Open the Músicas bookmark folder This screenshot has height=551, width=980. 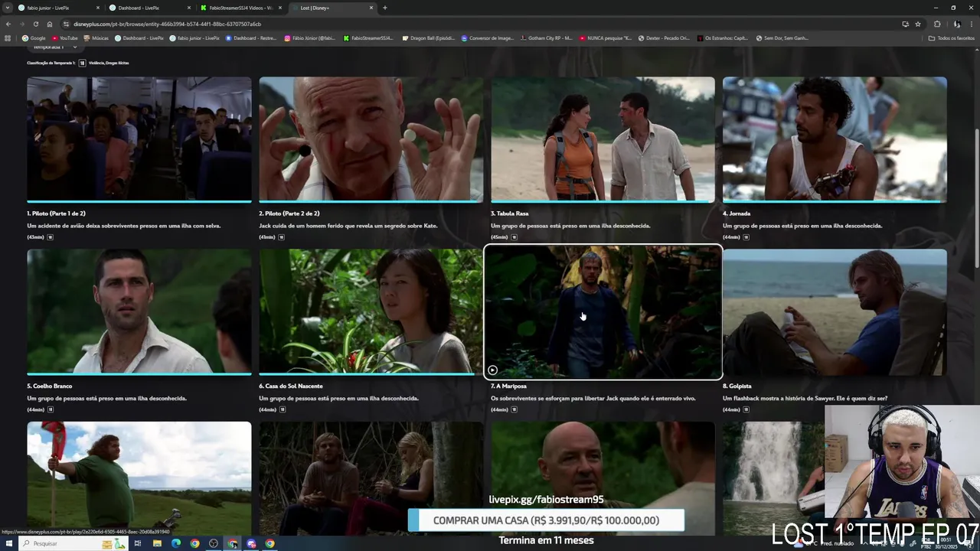click(96, 38)
